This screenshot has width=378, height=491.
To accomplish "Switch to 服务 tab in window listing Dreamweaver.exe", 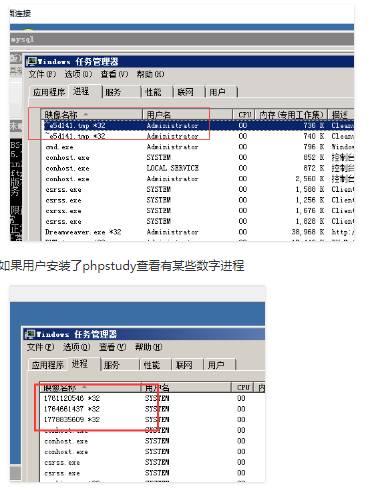I will click(x=122, y=92).
